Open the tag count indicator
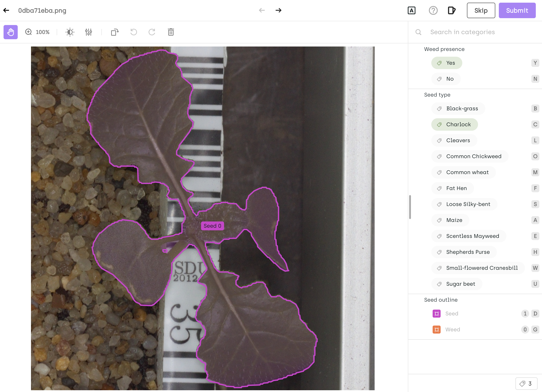542x392 pixels. click(x=526, y=384)
